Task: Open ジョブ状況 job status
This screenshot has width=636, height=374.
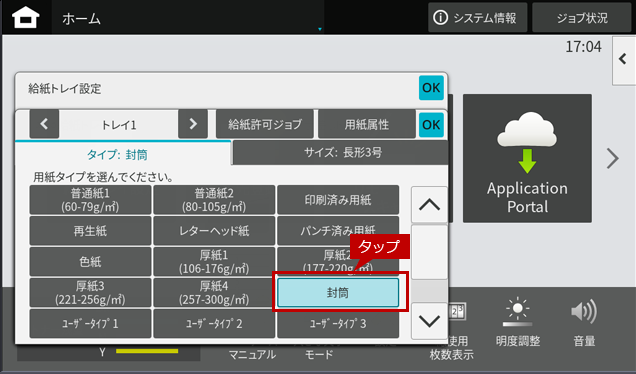Action: tap(582, 17)
